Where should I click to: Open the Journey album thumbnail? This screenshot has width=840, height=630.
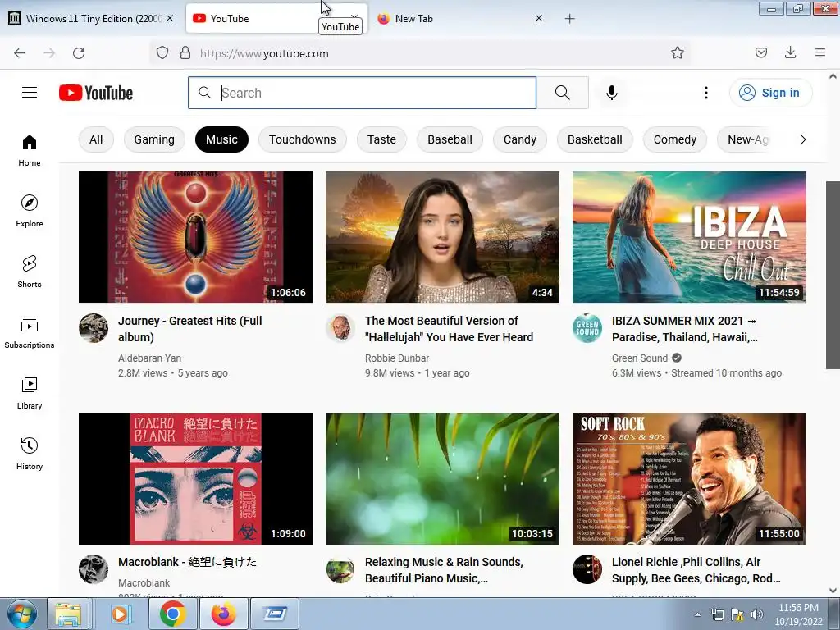195,237
